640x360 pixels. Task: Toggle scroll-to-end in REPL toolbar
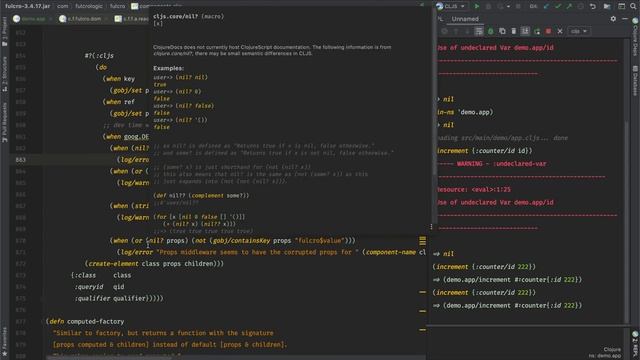[x=525, y=31]
